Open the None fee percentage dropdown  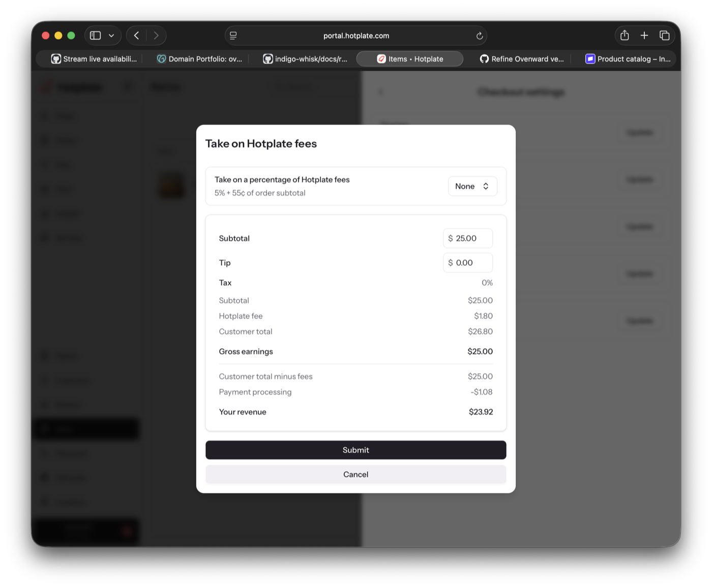(472, 186)
